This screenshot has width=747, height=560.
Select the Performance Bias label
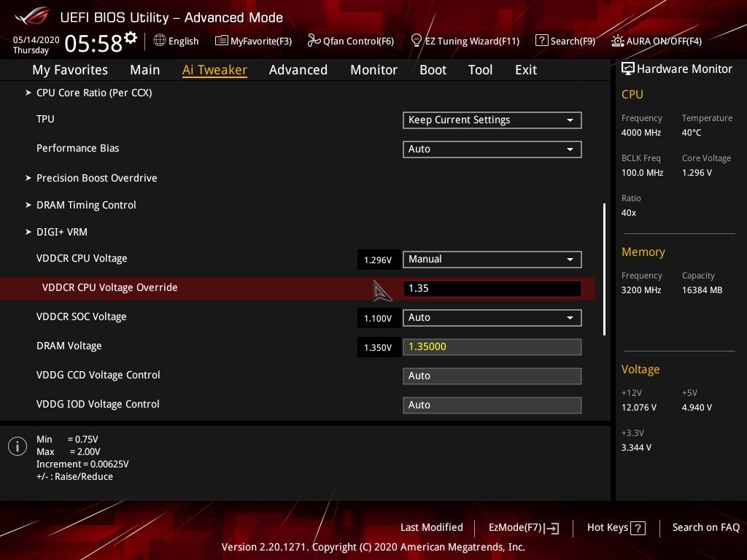pos(77,148)
